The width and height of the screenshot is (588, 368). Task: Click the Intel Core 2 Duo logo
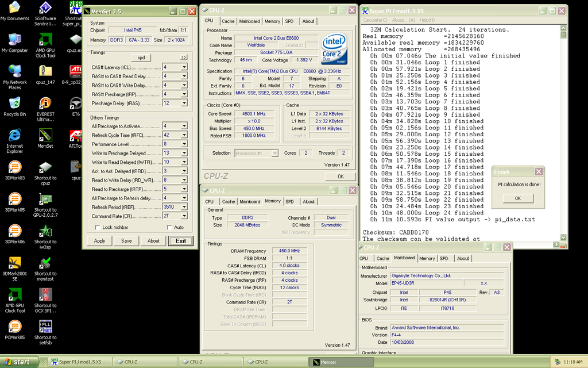(x=334, y=49)
